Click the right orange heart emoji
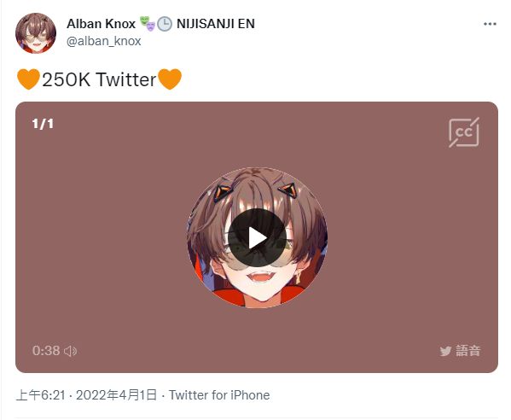This screenshot has height=420, width=511. coord(170,79)
